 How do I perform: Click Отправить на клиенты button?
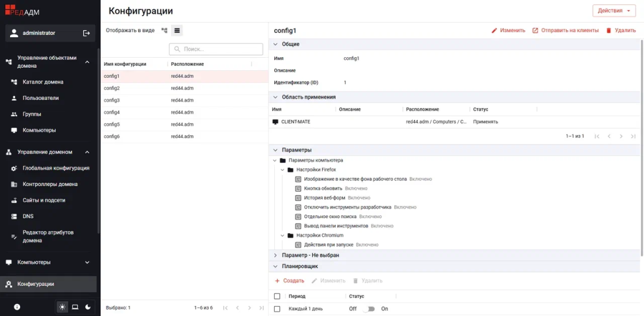coord(565,30)
